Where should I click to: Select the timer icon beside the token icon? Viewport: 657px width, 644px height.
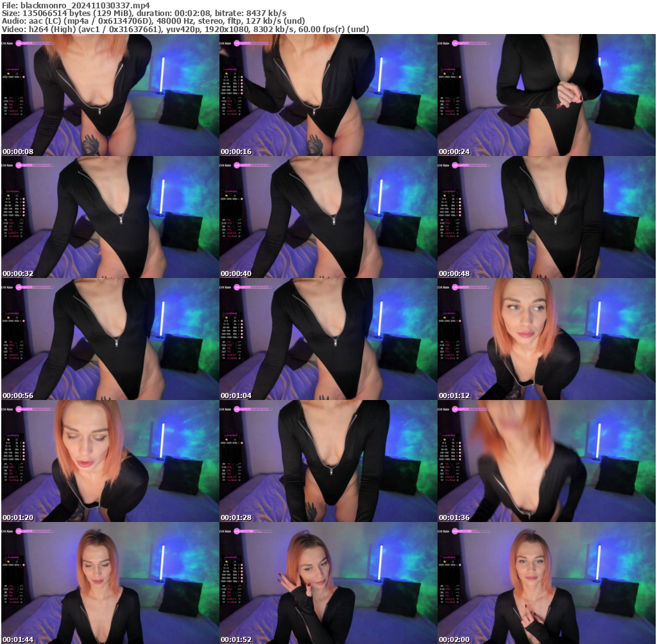pyautogui.click(x=17, y=74)
